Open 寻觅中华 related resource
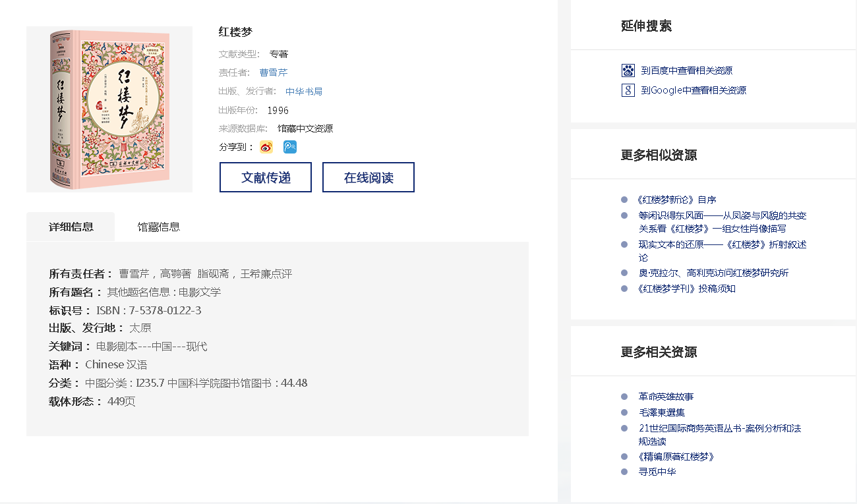Screen dimensions: 857x504 tap(657, 472)
